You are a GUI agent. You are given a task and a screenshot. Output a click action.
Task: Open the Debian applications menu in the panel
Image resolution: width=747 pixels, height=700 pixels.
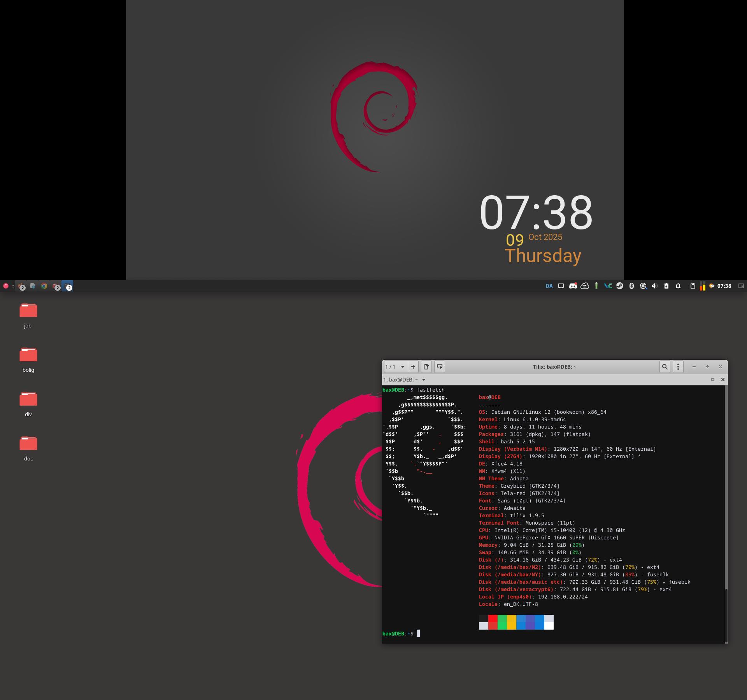[6, 286]
